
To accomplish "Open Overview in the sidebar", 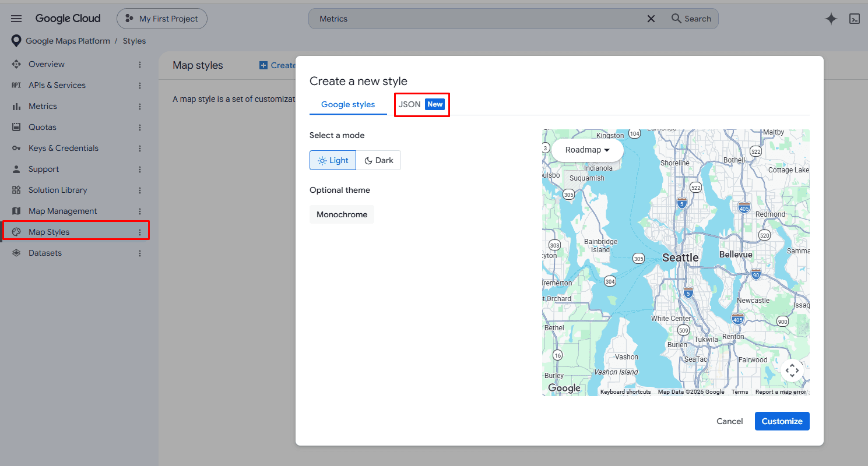I will (x=47, y=64).
